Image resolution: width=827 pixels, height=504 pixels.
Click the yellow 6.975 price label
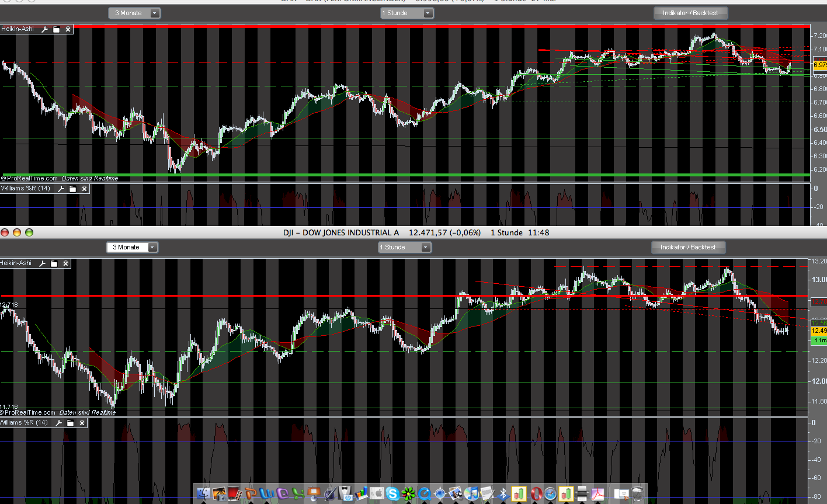tap(820, 65)
